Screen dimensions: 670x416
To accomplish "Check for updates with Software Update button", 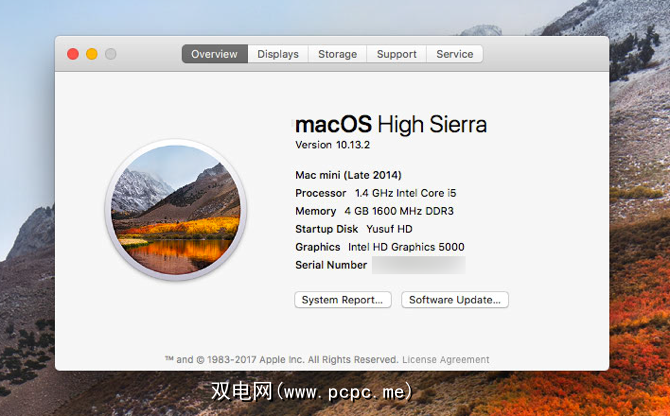I will click(455, 300).
